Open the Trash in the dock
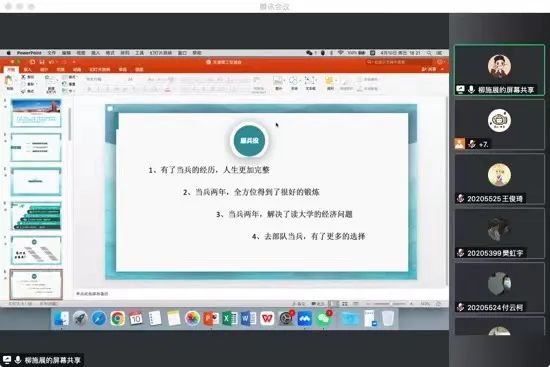 (x=388, y=319)
